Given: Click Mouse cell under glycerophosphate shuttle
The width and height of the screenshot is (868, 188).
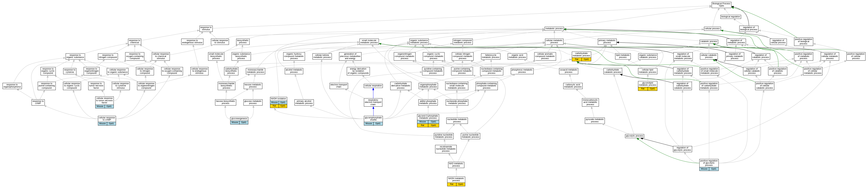Looking at the screenshot, I should pyautogui.click(x=369, y=123).
